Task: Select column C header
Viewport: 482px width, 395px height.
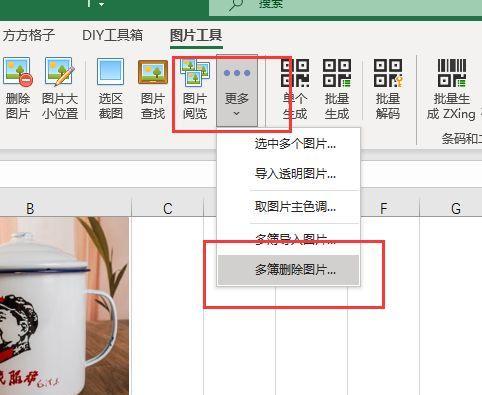Action: pos(168,209)
